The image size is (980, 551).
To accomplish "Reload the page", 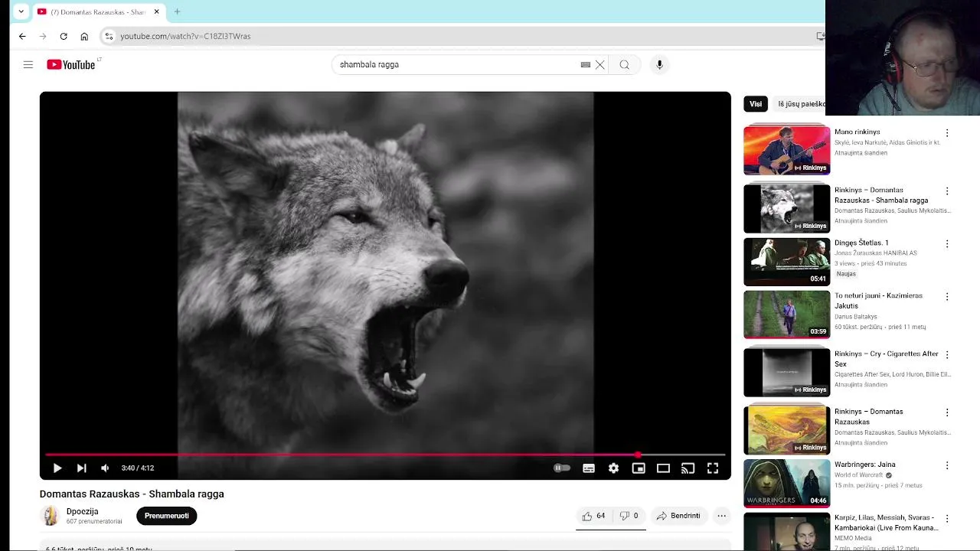I will (x=64, y=36).
